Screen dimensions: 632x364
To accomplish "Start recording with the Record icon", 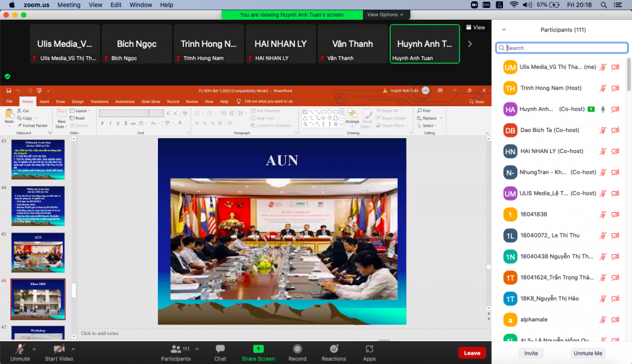I will [297, 349].
